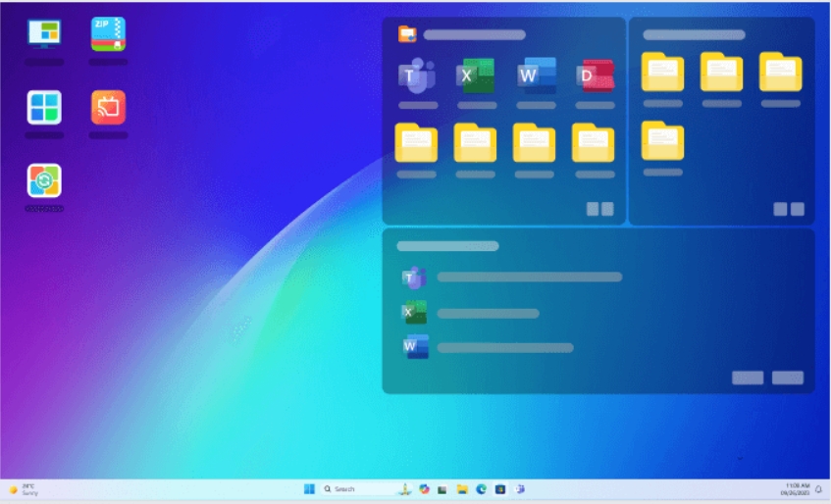
Task: Select the Excel entry in the bottom list
Action: (x=414, y=313)
